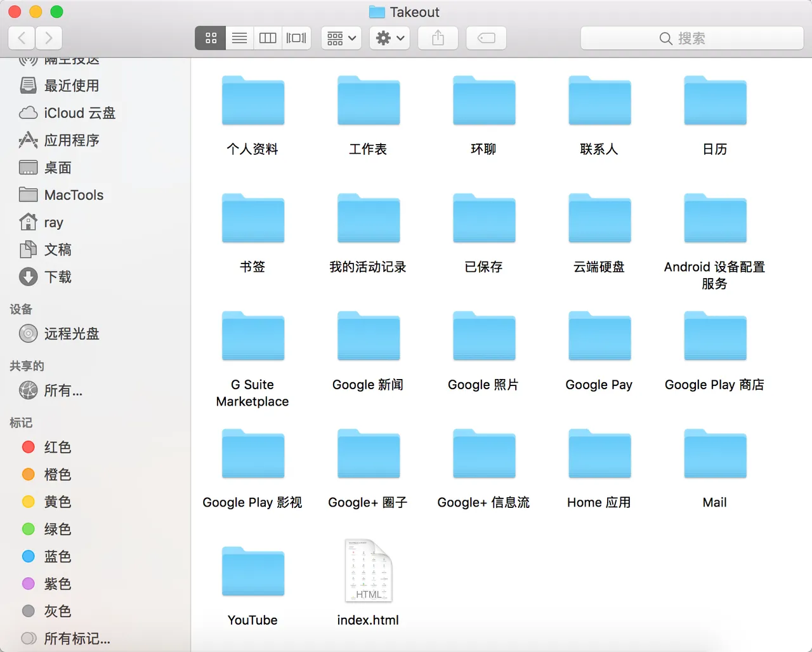Open iCloud 云盘 in the sidebar
The image size is (812, 652).
pos(67,113)
